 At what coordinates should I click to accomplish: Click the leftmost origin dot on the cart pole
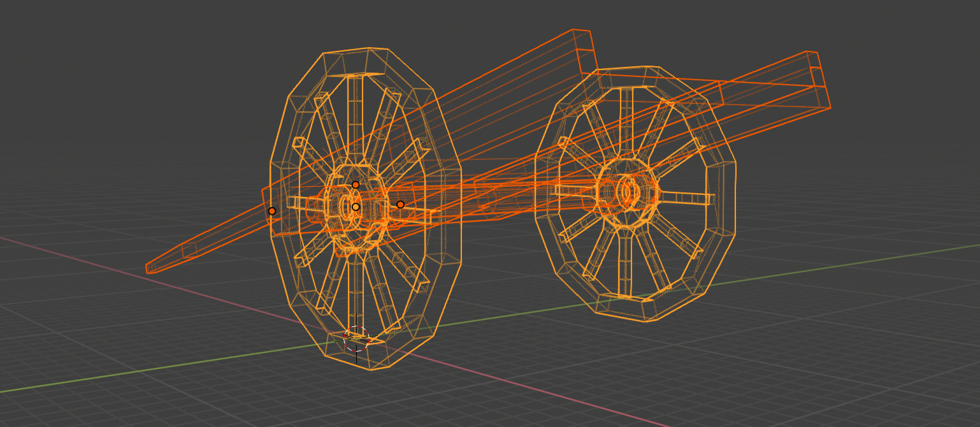click(x=272, y=211)
